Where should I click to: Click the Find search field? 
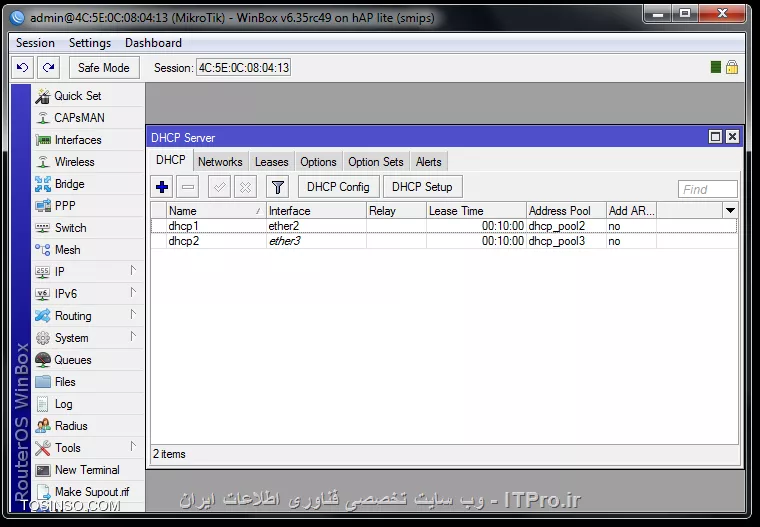[708, 189]
